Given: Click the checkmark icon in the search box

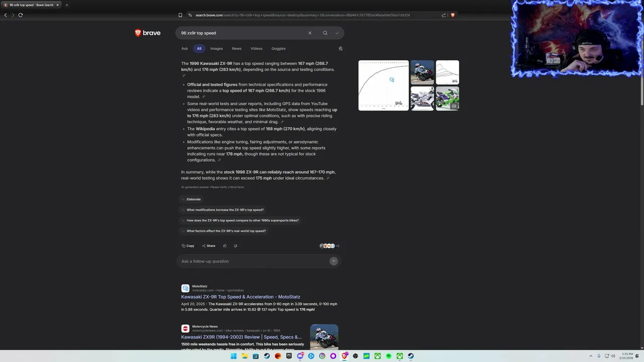Looking at the screenshot, I should coord(337,33).
